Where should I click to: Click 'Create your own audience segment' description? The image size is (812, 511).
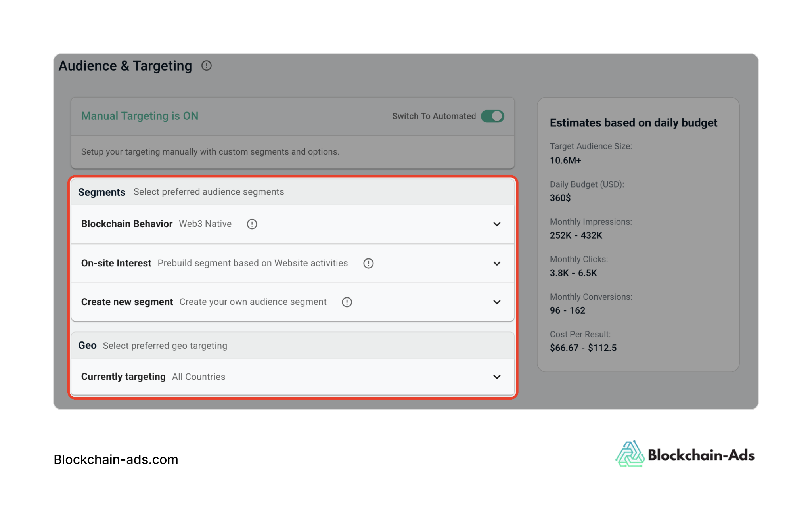pyautogui.click(x=253, y=302)
